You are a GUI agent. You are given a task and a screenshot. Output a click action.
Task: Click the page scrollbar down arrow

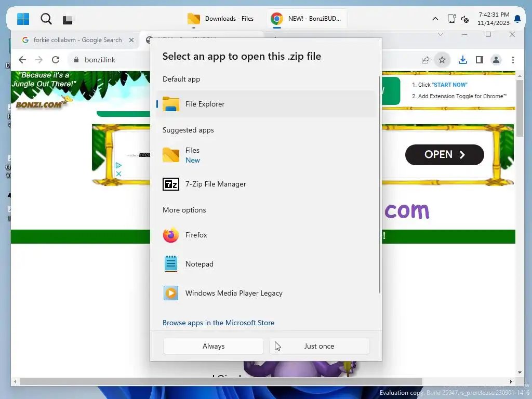coord(520,373)
